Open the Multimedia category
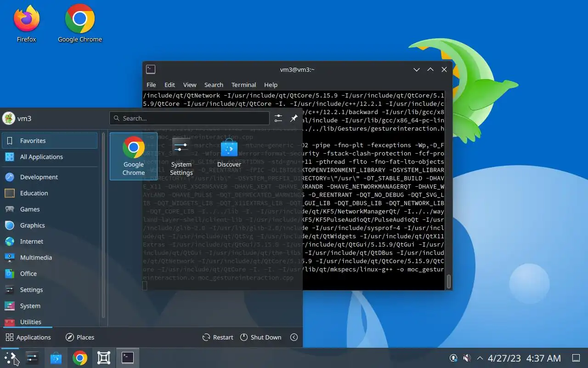The image size is (588, 368). click(50, 258)
